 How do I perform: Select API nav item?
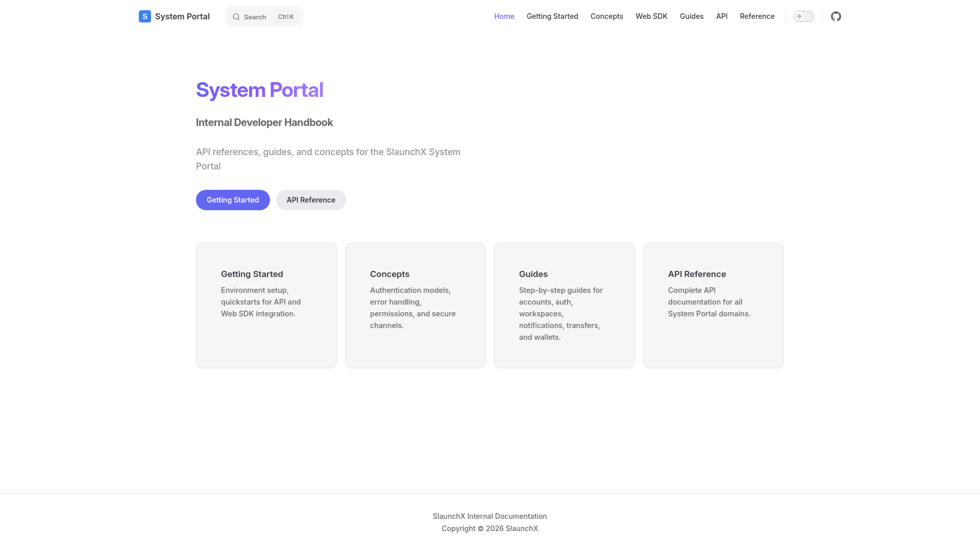click(x=722, y=16)
